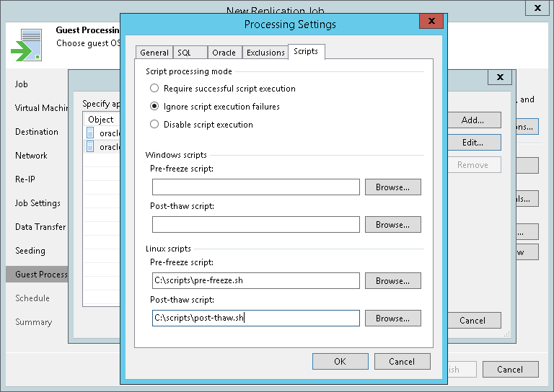
Task: Browse for Linux pre-freeze script
Action: tap(392, 281)
